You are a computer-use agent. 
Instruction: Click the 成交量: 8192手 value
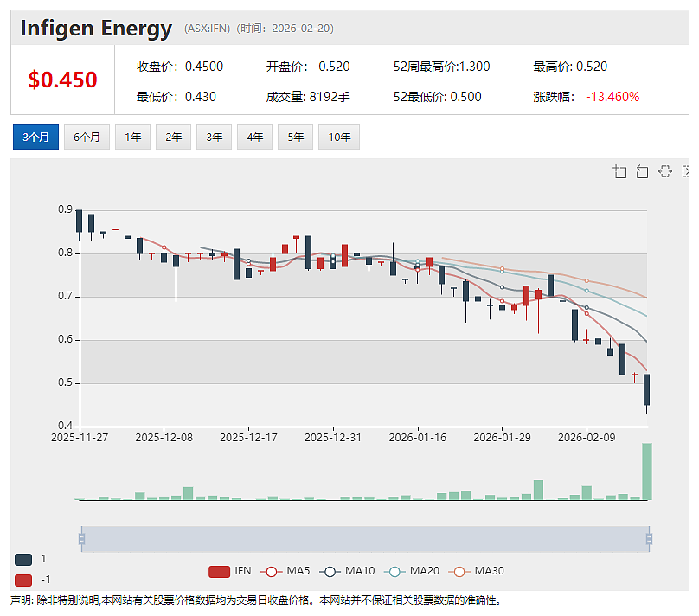pyautogui.click(x=308, y=97)
